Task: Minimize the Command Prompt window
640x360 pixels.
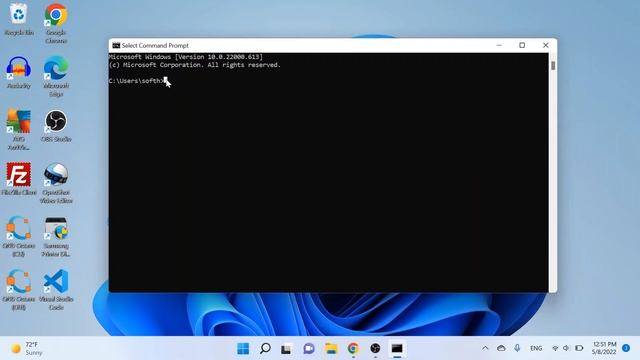Action: point(499,45)
